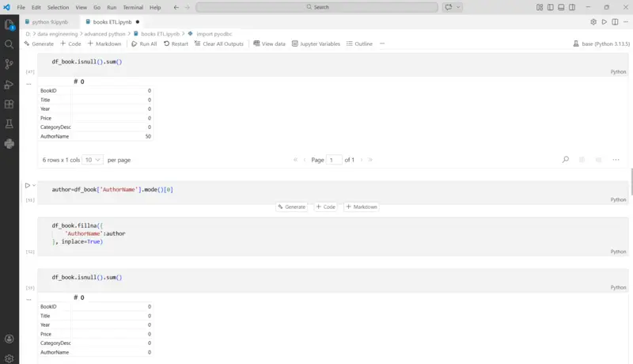Open the Go menu
633x364 pixels.
(97, 7)
